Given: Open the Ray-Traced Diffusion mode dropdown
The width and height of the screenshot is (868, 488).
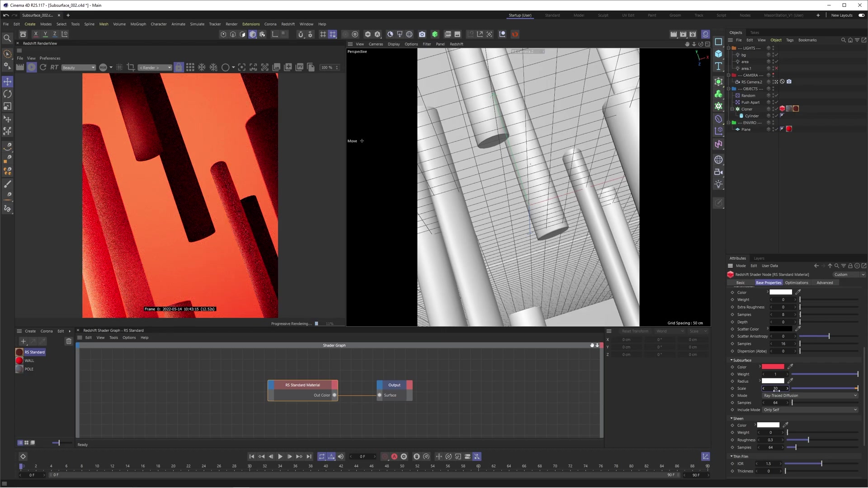Looking at the screenshot, I should [809, 395].
